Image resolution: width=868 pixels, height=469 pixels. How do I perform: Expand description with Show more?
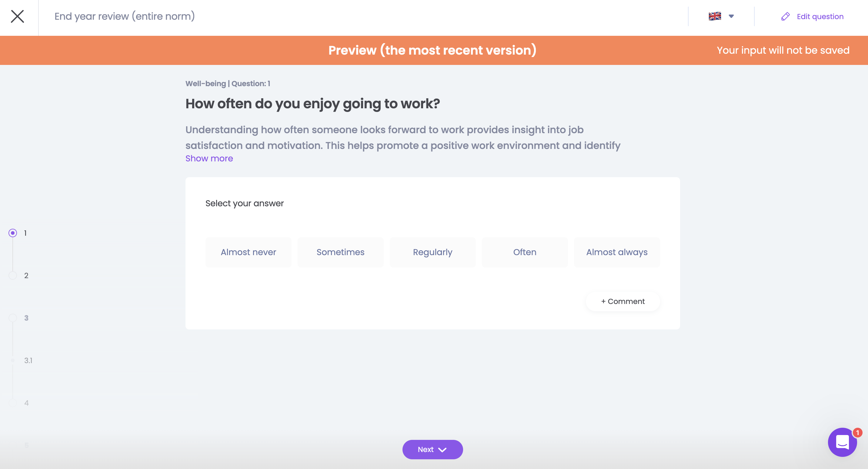(209, 158)
